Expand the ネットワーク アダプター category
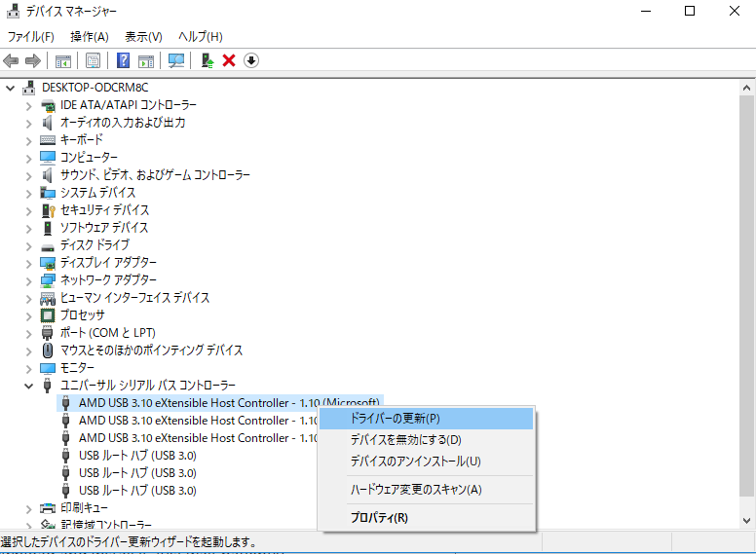756x554 pixels. (29, 281)
